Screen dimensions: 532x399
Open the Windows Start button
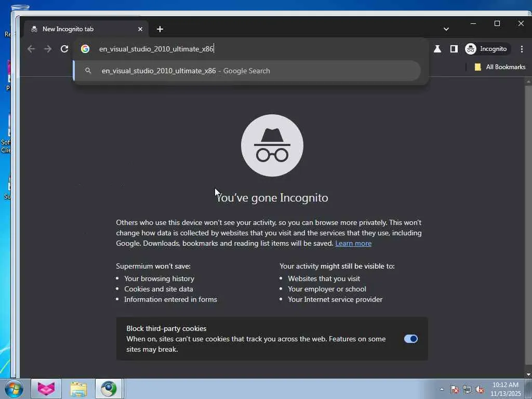click(14, 389)
